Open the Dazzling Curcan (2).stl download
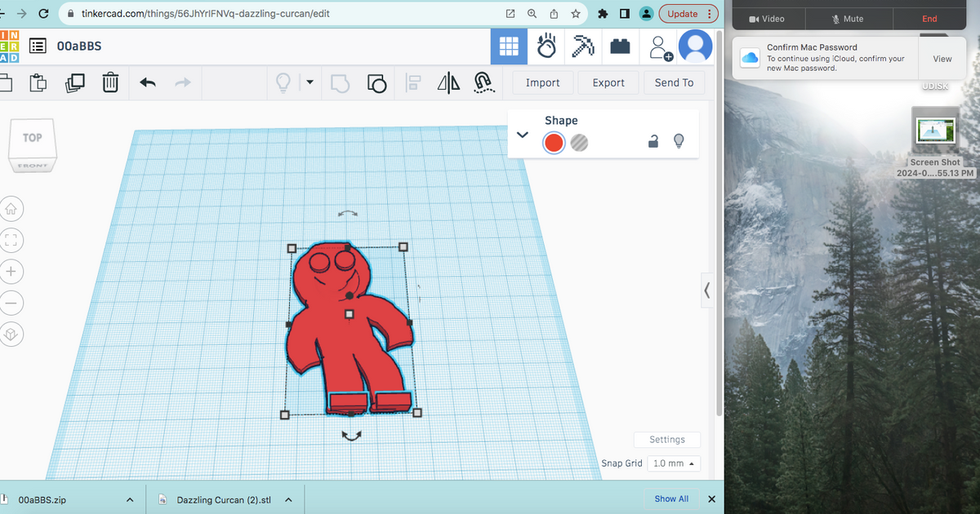The image size is (980, 514). point(225,498)
